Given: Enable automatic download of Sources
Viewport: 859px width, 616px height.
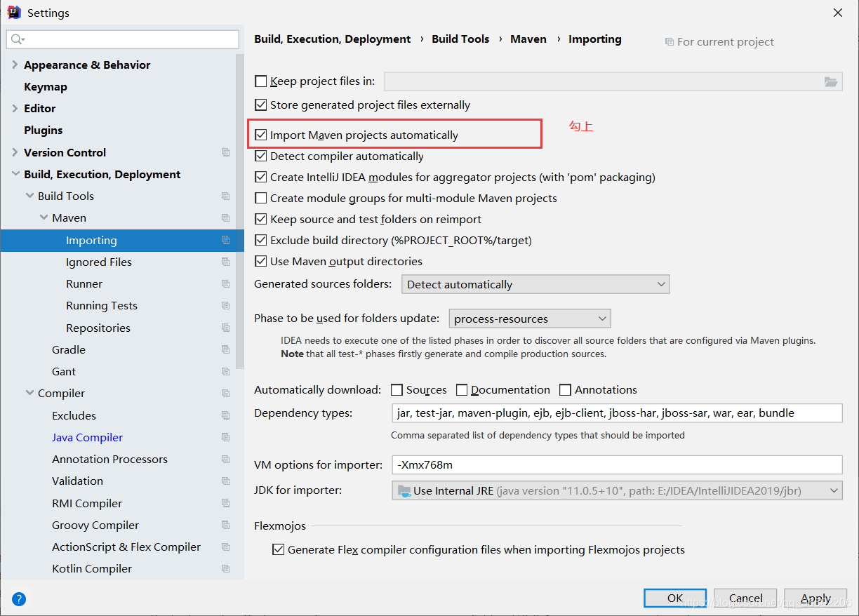Looking at the screenshot, I should point(397,389).
